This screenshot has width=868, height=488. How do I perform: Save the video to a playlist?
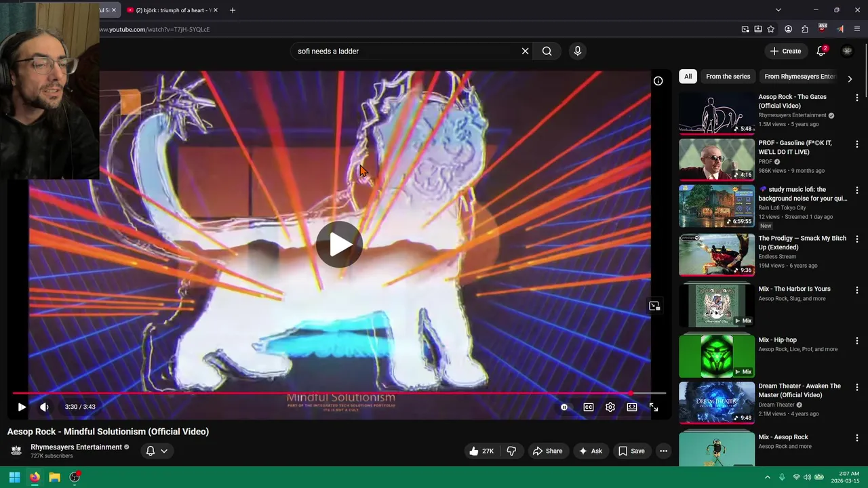click(631, 451)
